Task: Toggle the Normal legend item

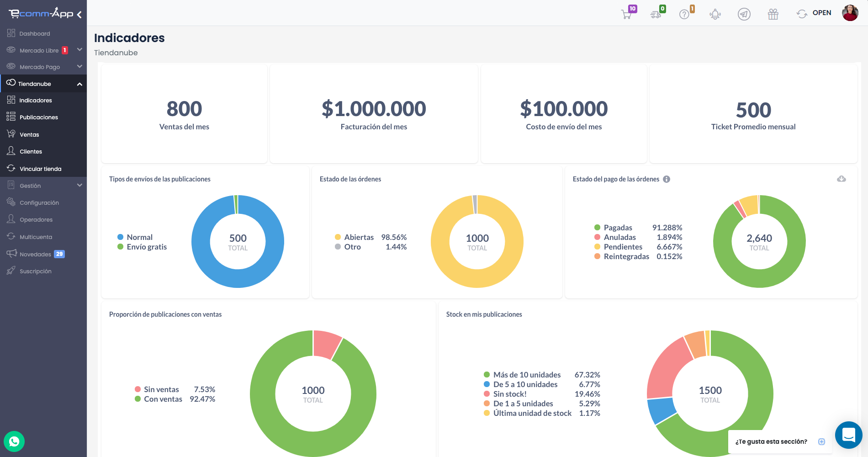Action: pyautogui.click(x=135, y=237)
